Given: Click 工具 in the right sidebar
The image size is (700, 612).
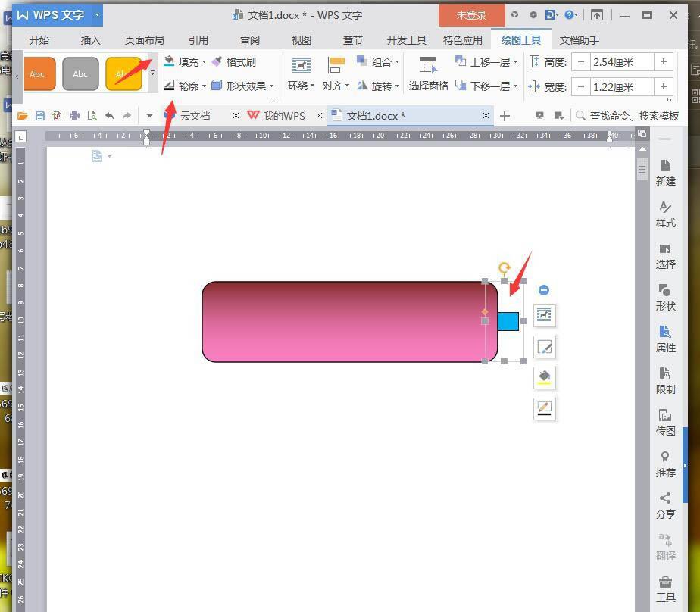Looking at the screenshot, I should tap(665, 589).
